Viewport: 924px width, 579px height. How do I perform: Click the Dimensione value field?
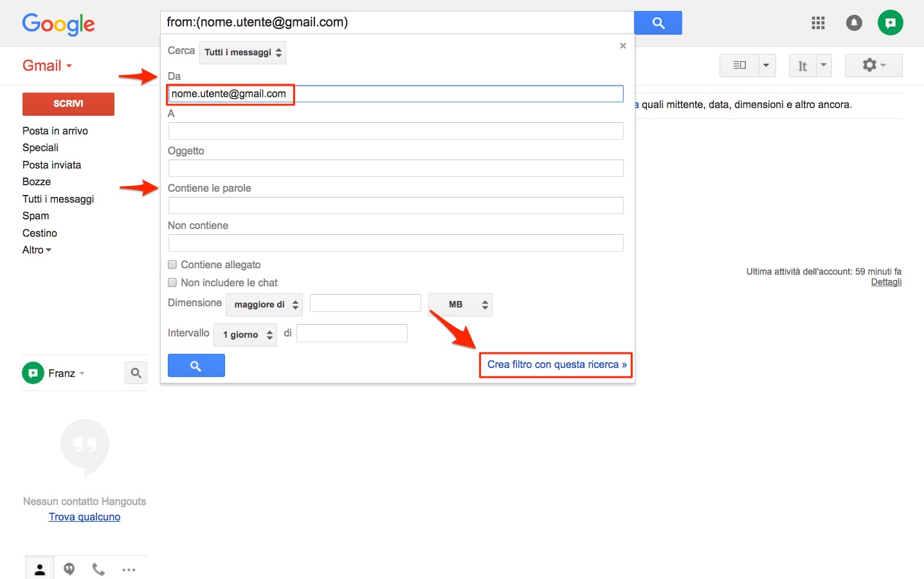tap(365, 303)
